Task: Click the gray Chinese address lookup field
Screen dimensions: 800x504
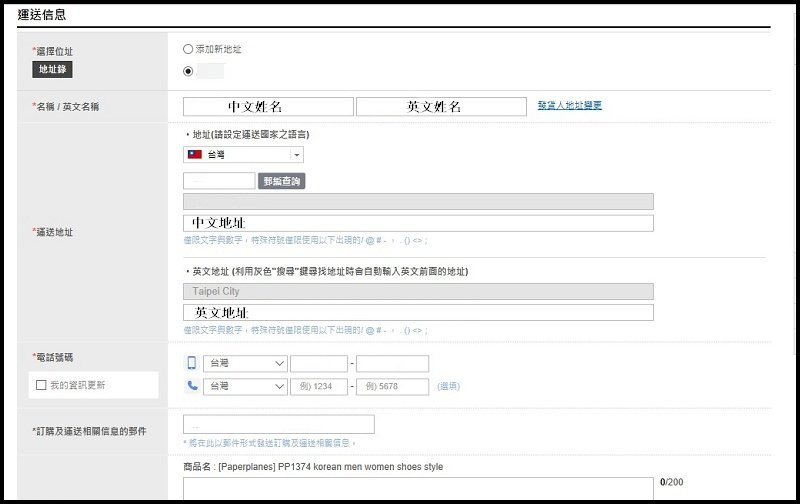Action: [418, 201]
